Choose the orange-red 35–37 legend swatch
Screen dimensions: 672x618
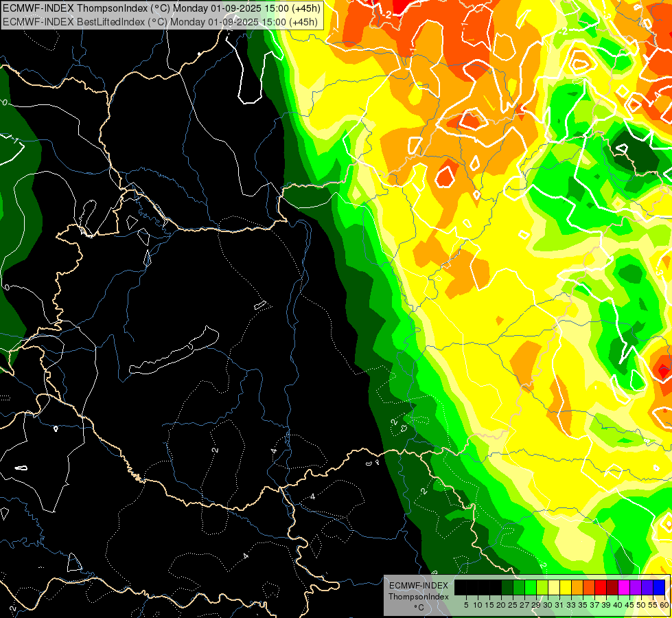click(589, 587)
